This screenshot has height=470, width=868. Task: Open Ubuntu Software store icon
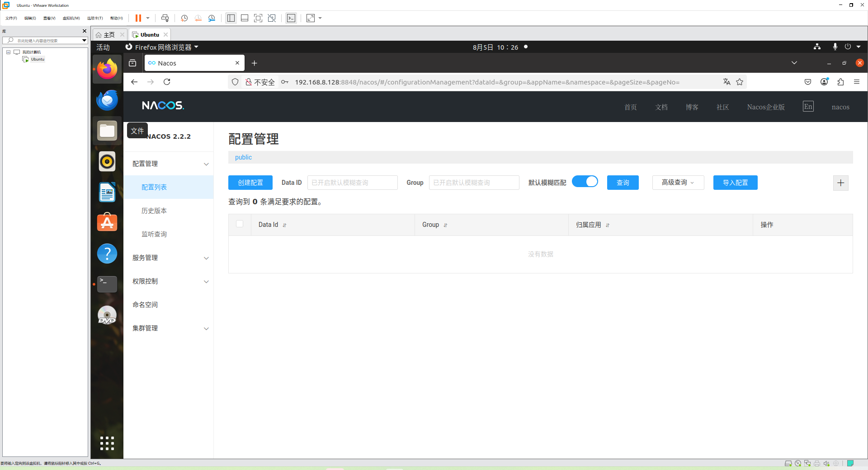click(107, 223)
